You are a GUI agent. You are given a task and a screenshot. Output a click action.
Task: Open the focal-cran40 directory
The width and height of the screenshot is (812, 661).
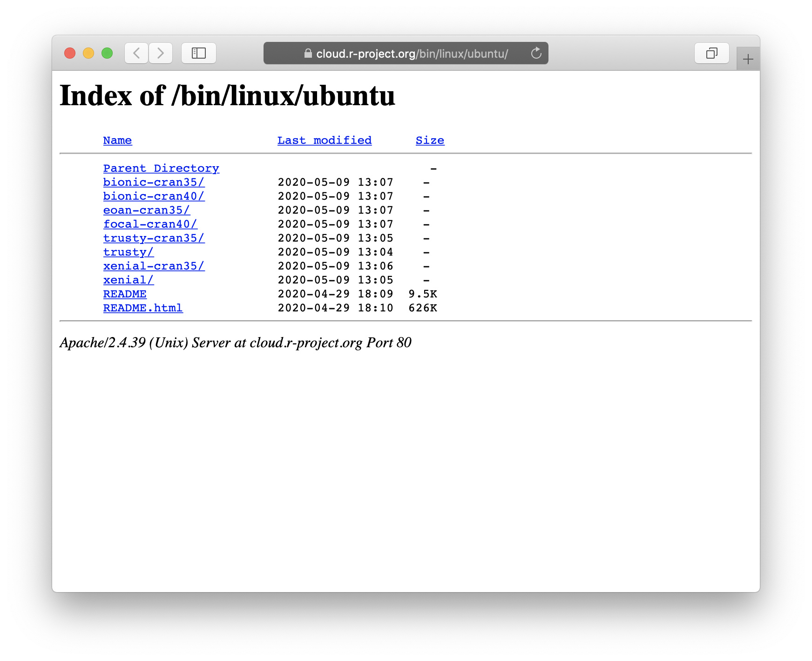150,224
